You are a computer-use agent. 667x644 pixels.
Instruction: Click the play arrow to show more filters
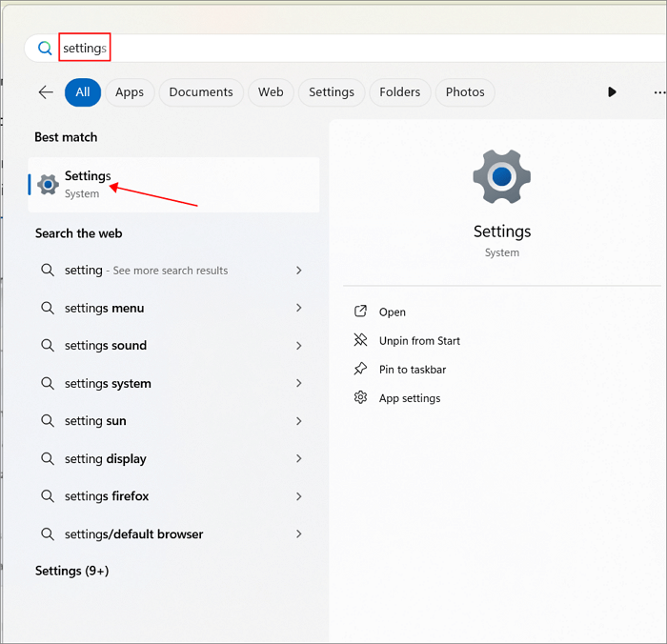(612, 91)
